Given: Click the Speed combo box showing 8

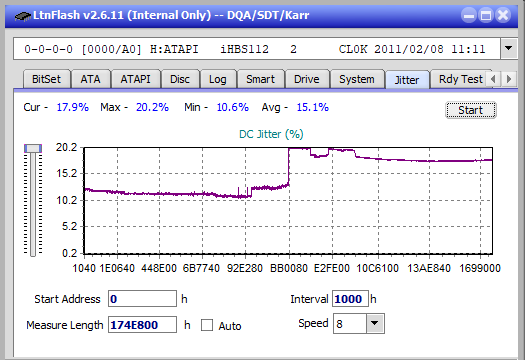Looking at the screenshot, I should [359, 323].
